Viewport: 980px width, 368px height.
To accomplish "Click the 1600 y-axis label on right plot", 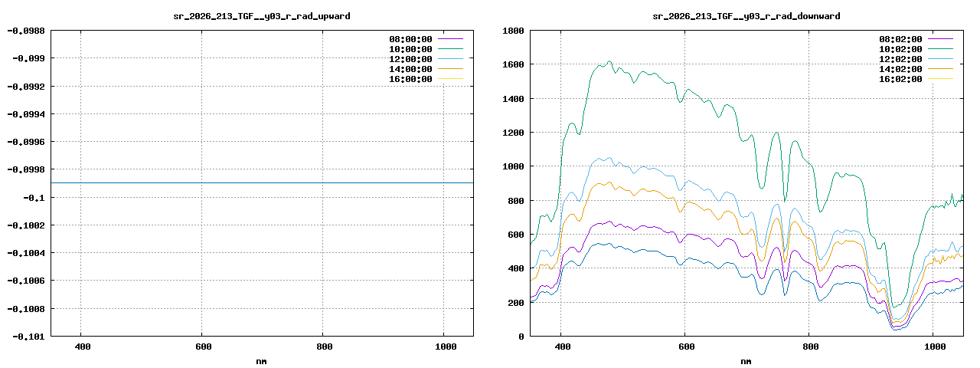I will point(514,64).
